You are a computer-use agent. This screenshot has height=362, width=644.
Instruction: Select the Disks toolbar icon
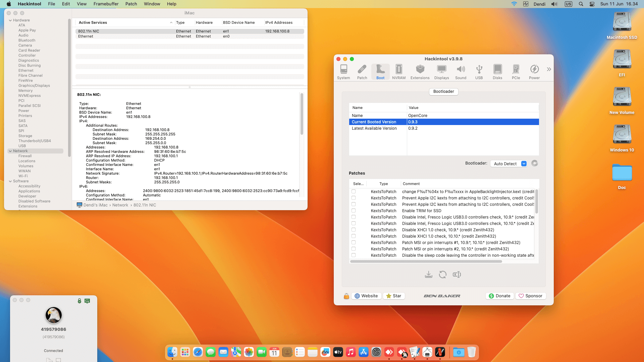[497, 72]
